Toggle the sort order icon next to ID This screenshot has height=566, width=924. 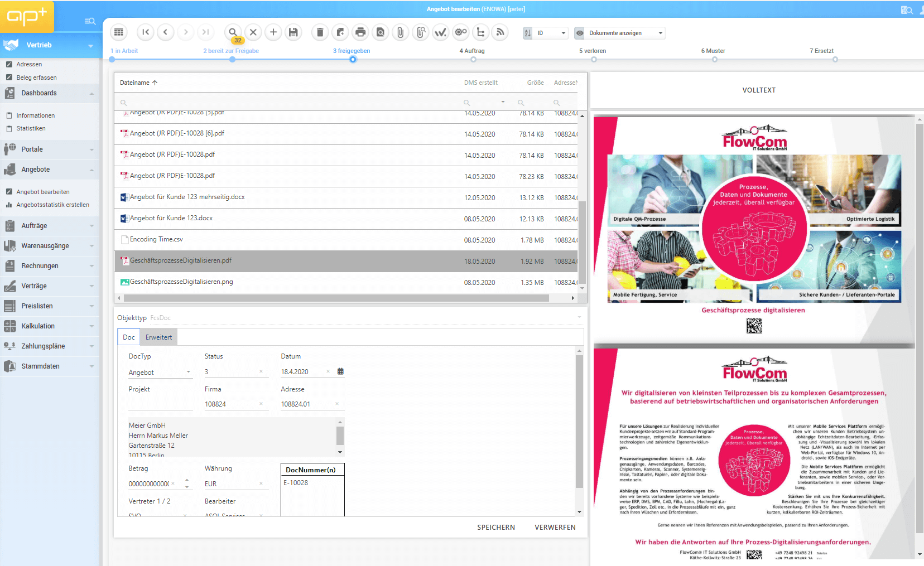click(527, 33)
